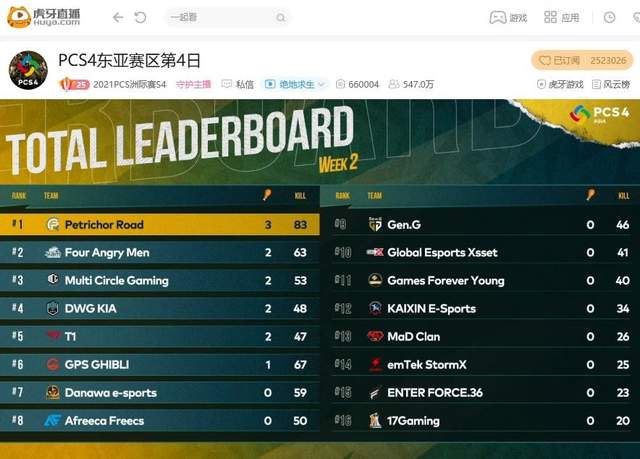Click the Four Angry Men team name
Viewport: 640px width, 459px height.
(x=107, y=253)
